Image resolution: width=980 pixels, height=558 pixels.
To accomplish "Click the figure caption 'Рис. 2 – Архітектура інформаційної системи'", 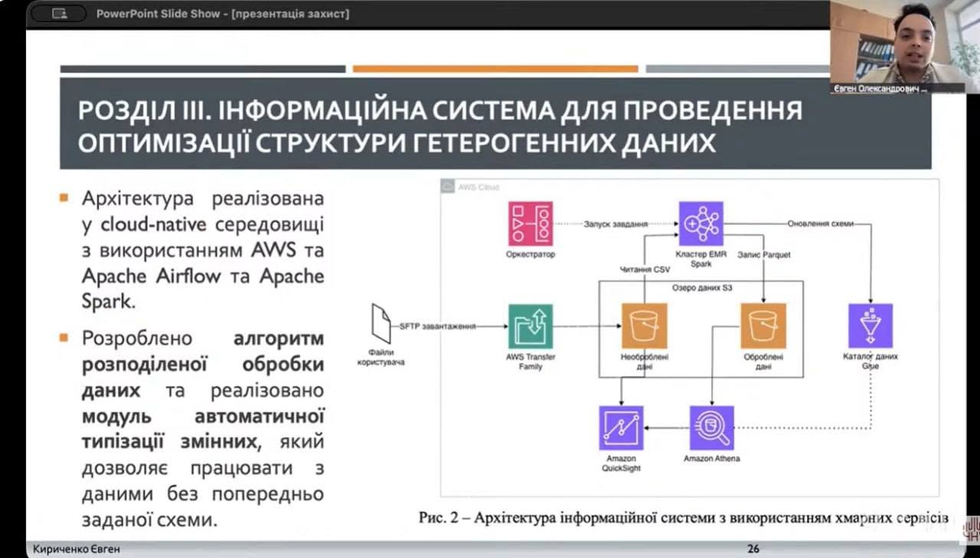I will (x=684, y=518).
